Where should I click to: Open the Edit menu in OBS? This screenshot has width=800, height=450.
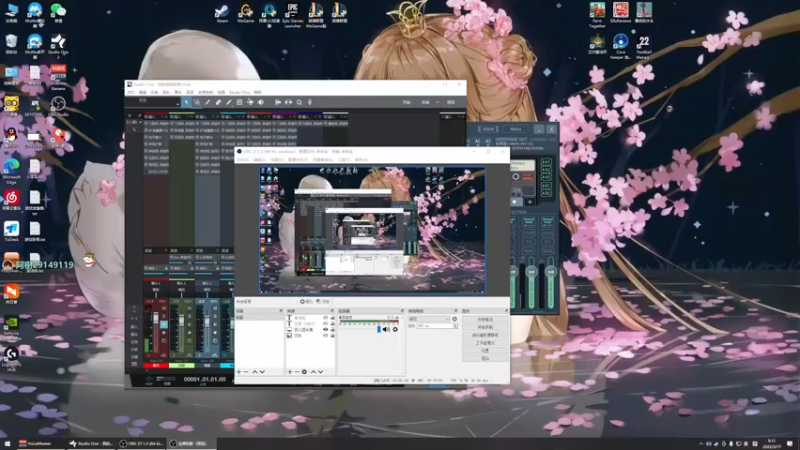click(x=260, y=160)
